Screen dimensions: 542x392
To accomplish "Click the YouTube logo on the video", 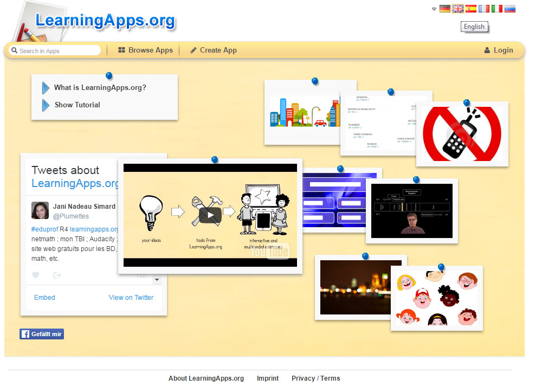I will (270, 251).
